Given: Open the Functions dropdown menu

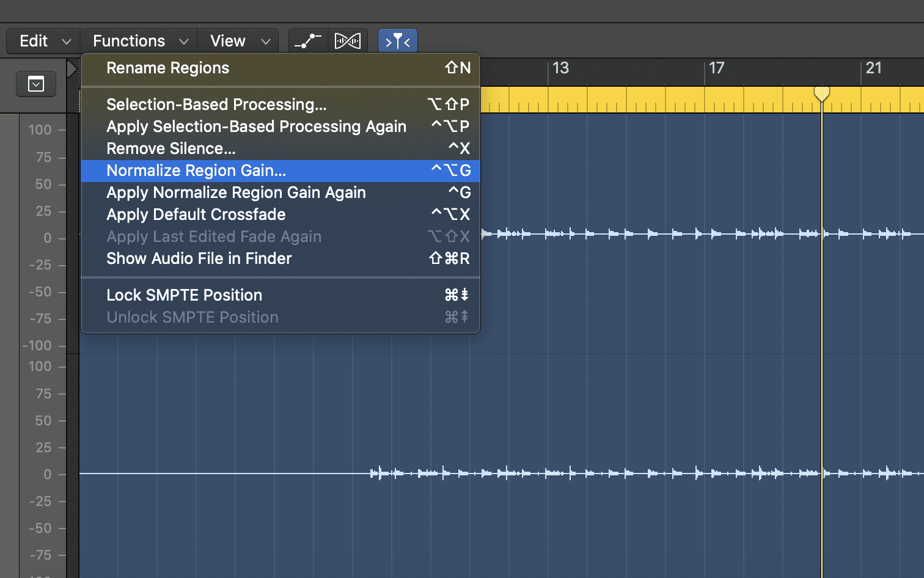Looking at the screenshot, I should pyautogui.click(x=139, y=41).
